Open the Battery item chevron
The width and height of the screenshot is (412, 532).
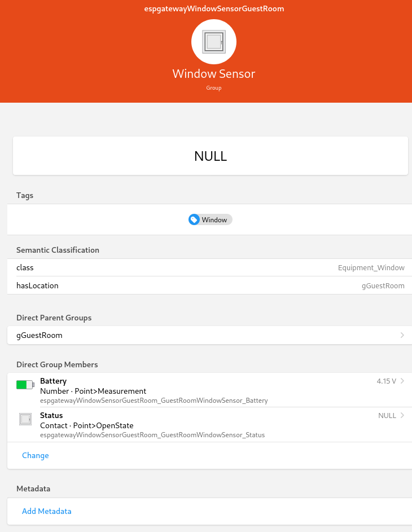coord(402,381)
